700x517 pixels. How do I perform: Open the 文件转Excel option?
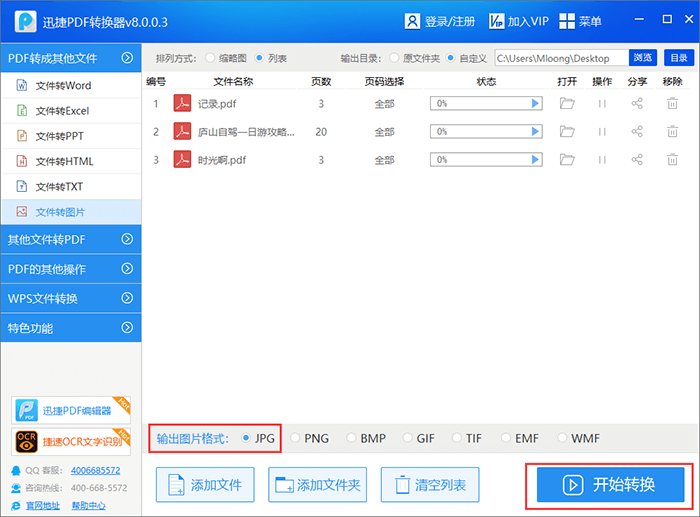(71, 111)
